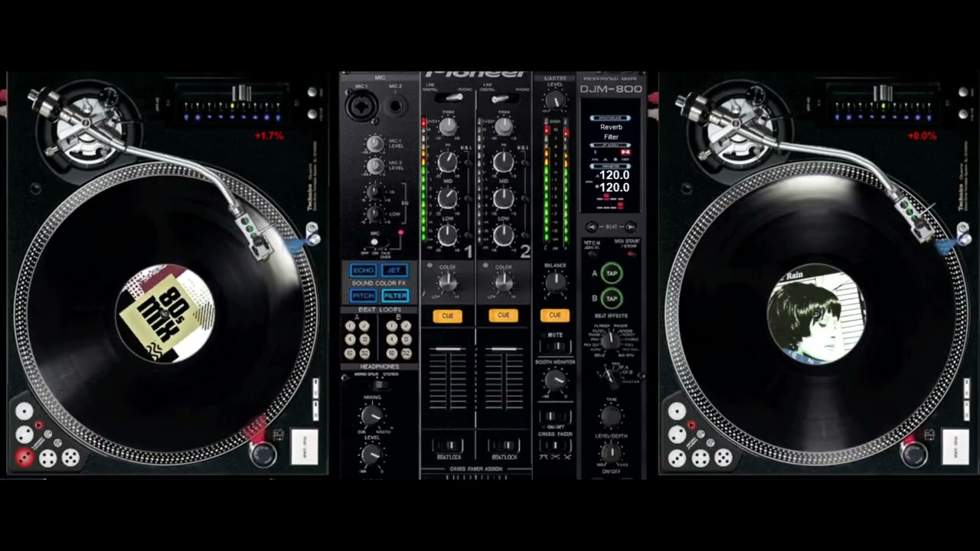Screen dimensions: 980x551
Task: Click beat loop B number 16
Action: pos(392,354)
